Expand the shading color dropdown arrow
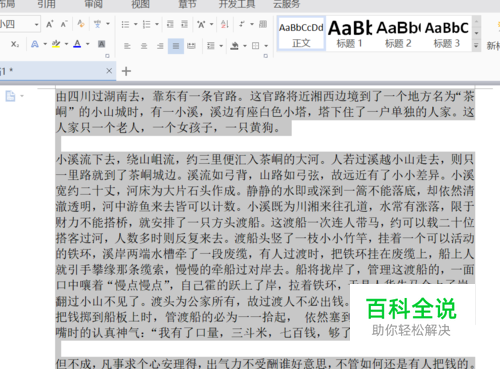The image size is (500, 369). (245, 46)
